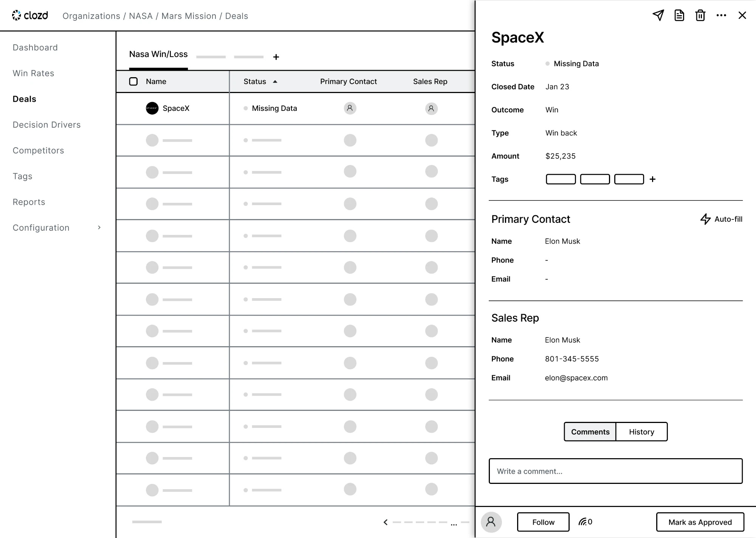Viewport: 756px width, 538px height.
Task: Add a new tag with the plus icon
Action: coord(652,179)
